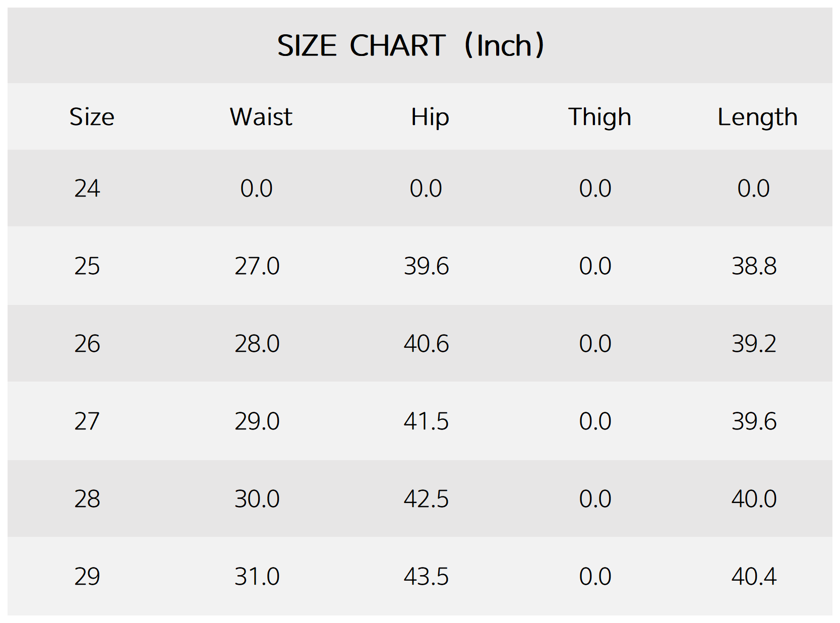Select the size 25 row label

click(x=87, y=266)
